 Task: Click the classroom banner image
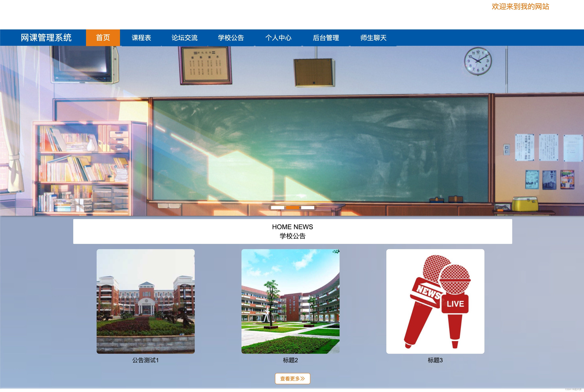click(292, 131)
